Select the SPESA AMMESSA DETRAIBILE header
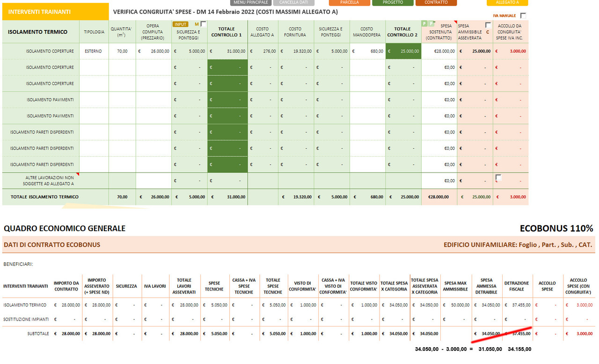The width and height of the screenshot is (599, 364). tap(487, 286)
